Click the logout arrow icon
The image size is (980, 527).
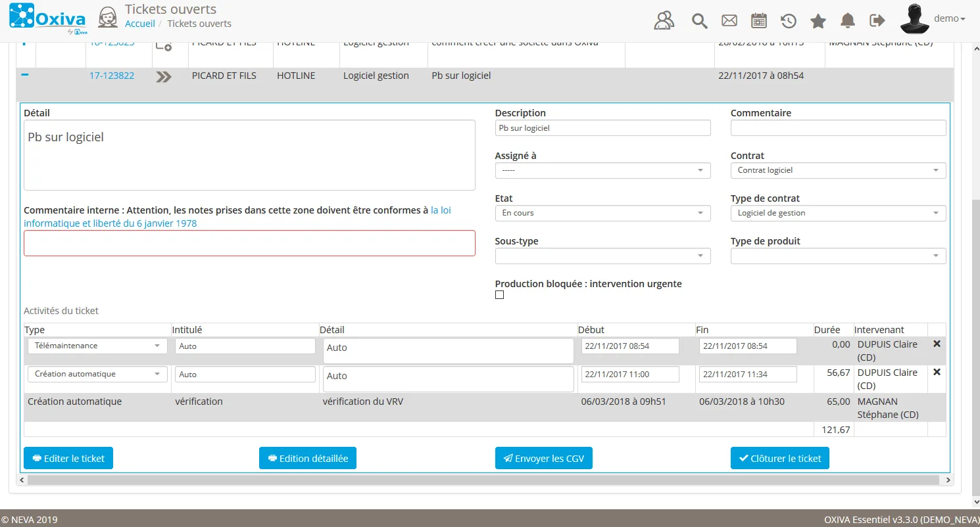(877, 20)
